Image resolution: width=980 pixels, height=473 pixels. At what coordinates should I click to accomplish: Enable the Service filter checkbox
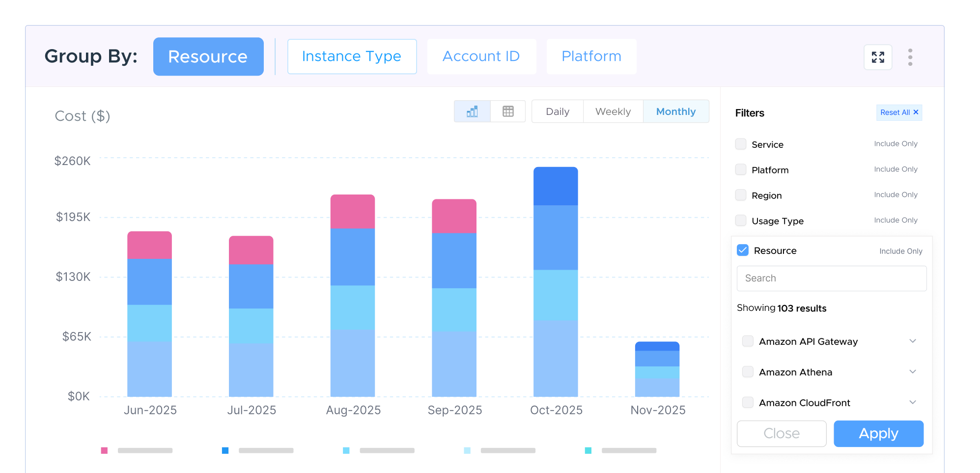[741, 144]
